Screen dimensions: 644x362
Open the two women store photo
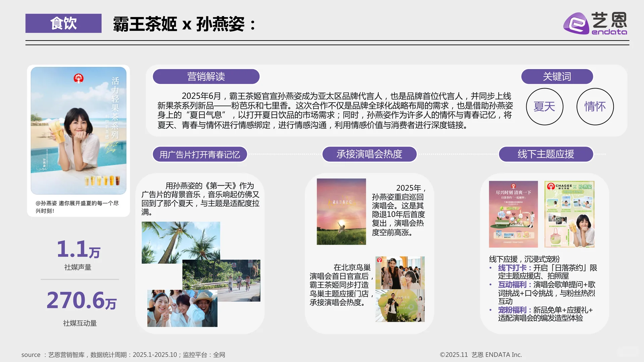400,273
